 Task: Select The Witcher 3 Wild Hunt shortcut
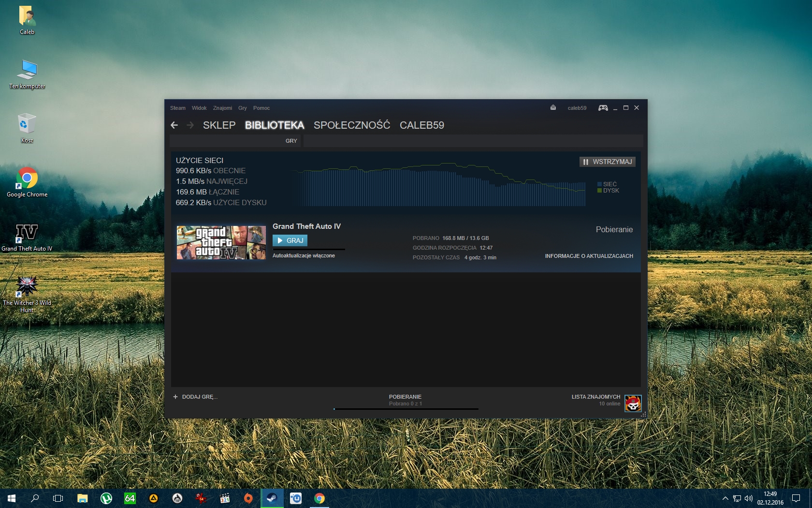27,294
